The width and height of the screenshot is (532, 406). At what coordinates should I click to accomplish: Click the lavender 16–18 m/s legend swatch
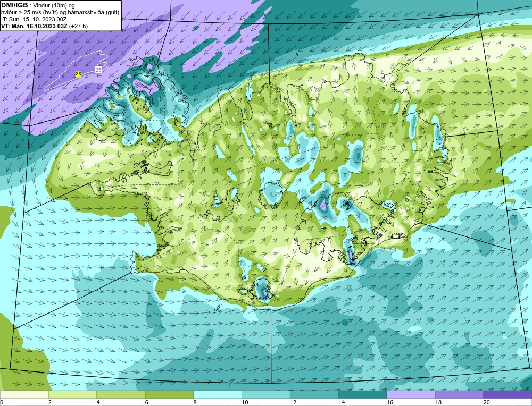point(411,395)
